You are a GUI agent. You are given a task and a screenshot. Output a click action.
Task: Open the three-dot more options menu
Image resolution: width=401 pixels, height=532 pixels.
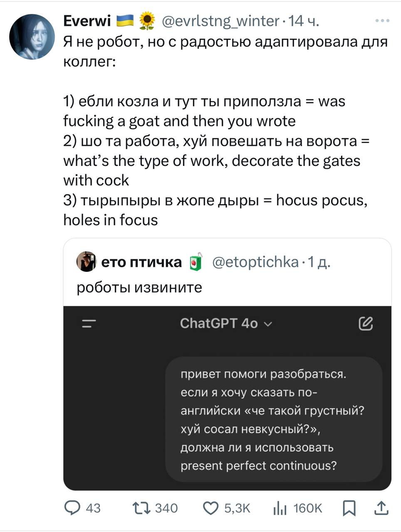point(382,20)
